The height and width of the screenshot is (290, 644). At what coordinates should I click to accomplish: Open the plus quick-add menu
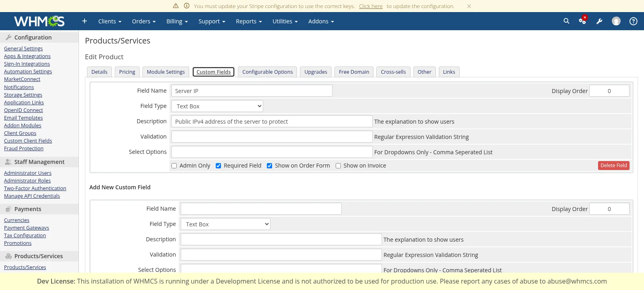(x=85, y=21)
